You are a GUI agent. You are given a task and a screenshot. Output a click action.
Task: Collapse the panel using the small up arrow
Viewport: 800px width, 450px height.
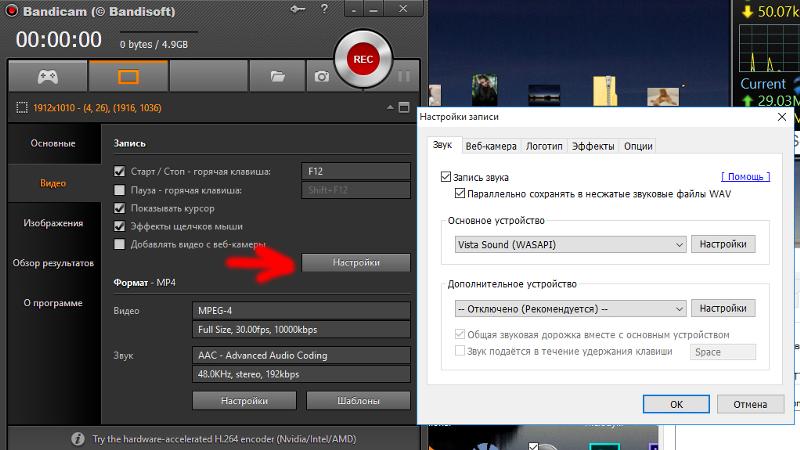click(390, 108)
